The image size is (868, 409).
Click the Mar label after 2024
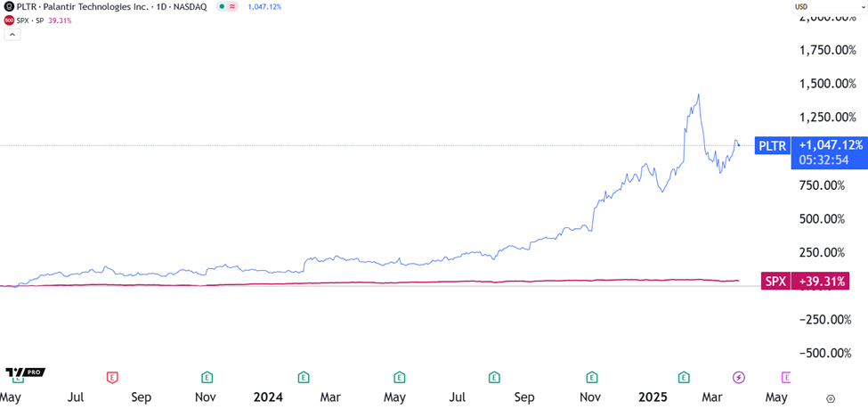click(330, 398)
